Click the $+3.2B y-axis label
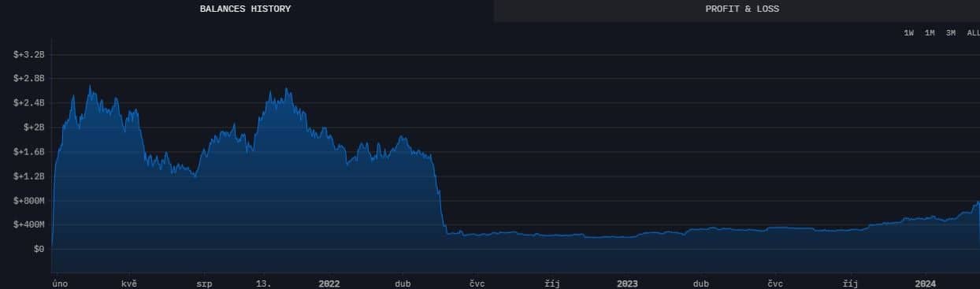This screenshot has width=980, height=289. pyautogui.click(x=29, y=54)
